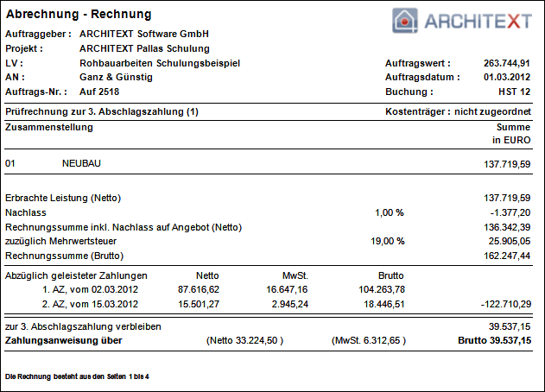Screen dimensions: 545x392
Task: Click Nachlass percentage '1,00 %'
Action: pos(390,212)
